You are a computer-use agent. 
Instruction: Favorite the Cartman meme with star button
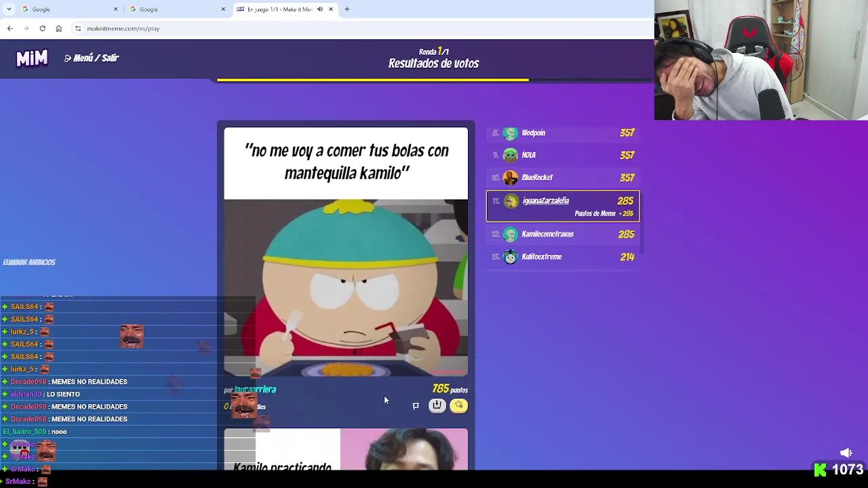pos(459,405)
